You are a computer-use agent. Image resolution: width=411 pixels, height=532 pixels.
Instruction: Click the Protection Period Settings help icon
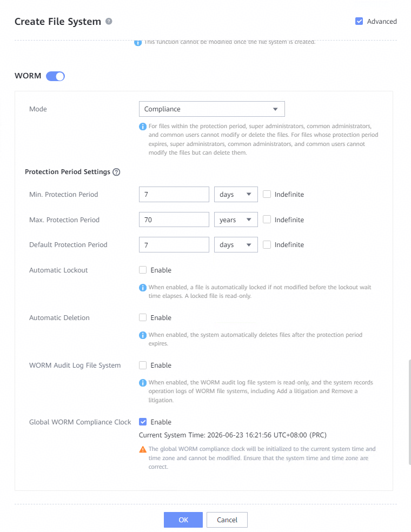[x=116, y=172]
